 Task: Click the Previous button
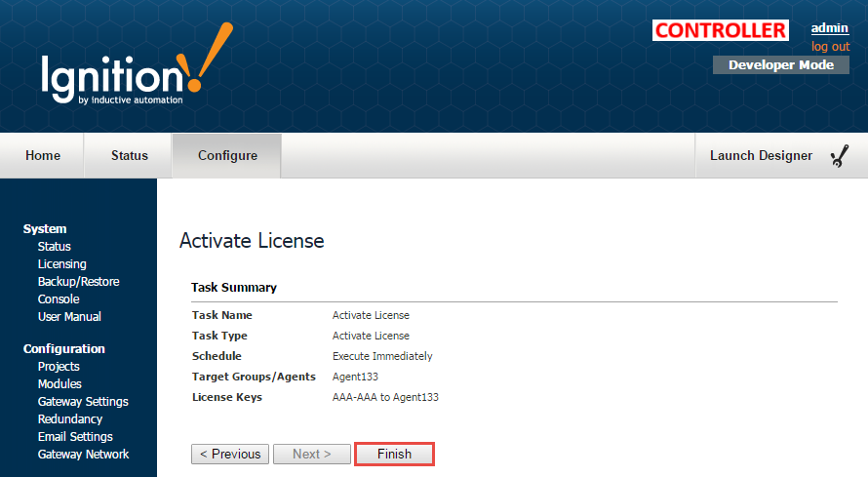coord(230,454)
